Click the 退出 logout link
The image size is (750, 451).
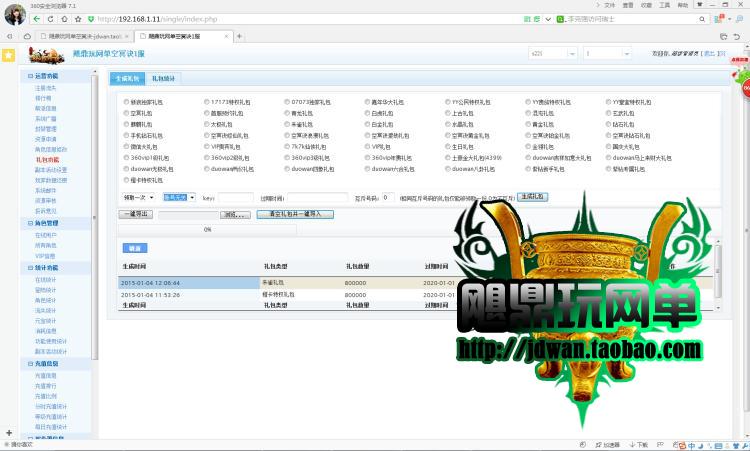point(709,54)
